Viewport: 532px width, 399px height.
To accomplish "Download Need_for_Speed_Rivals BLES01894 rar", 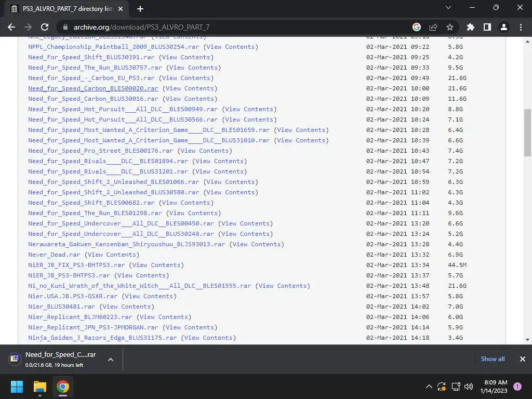I will [x=108, y=161].
